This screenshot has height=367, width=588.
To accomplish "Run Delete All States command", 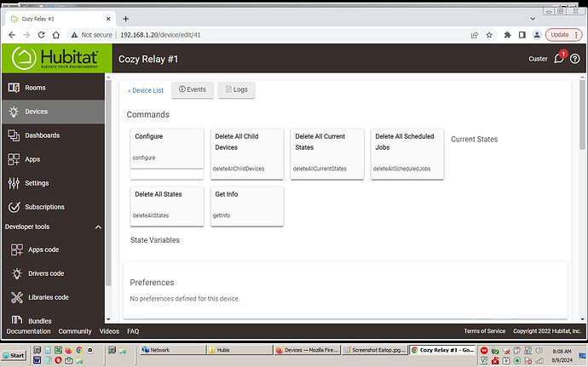I will click(x=167, y=206).
